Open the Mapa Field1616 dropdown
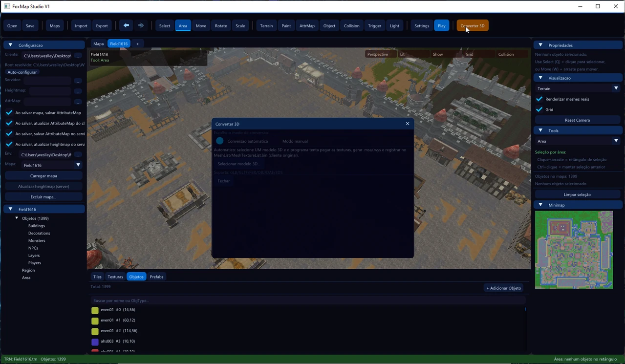625x364 pixels. [52, 165]
